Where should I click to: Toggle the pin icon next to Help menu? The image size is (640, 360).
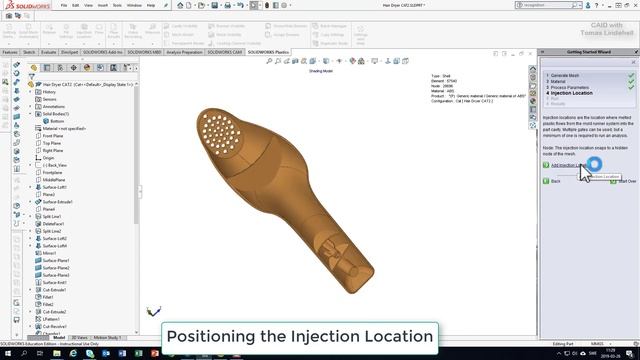166,5
